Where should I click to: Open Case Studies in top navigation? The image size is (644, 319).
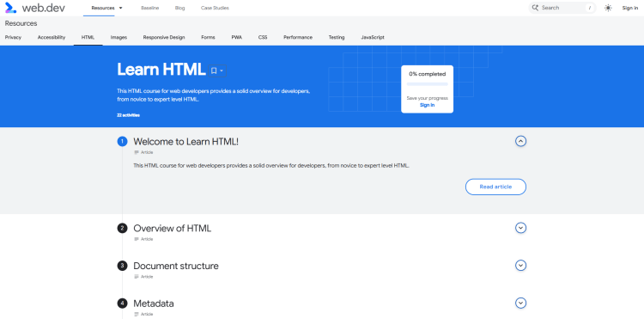(215, 8)
